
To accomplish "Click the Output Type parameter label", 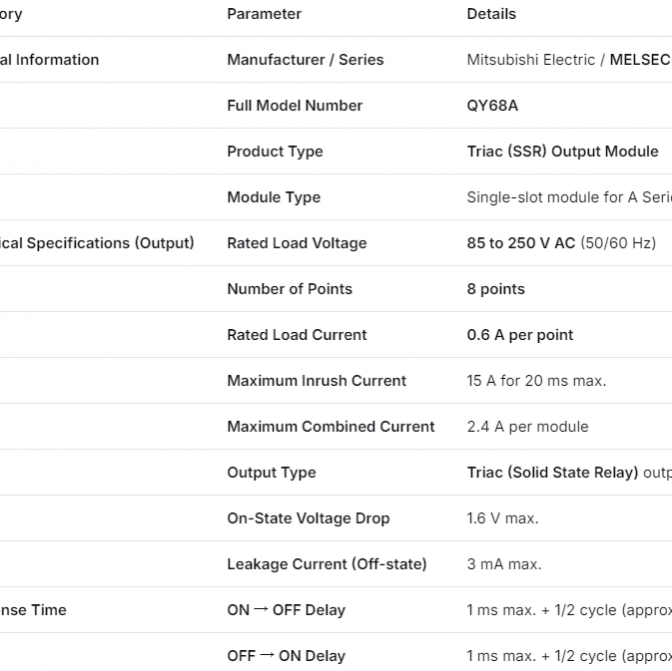I will (271, 473).
